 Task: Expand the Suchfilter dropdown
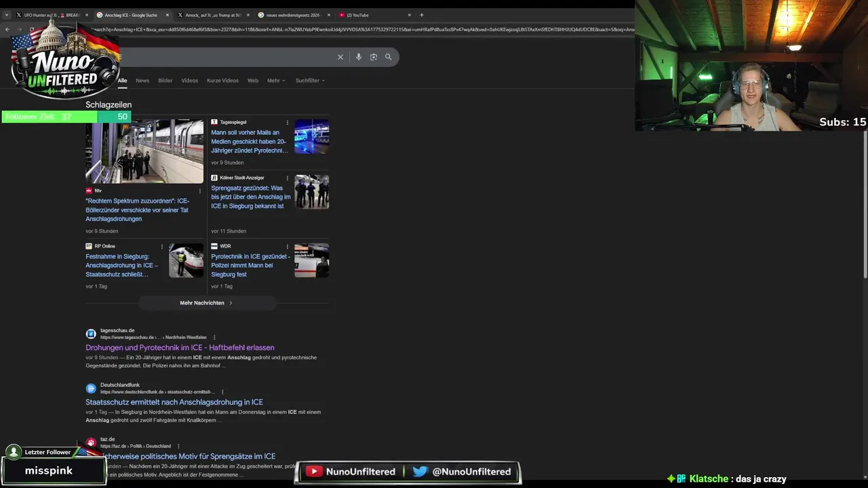[x=310, y=81]
